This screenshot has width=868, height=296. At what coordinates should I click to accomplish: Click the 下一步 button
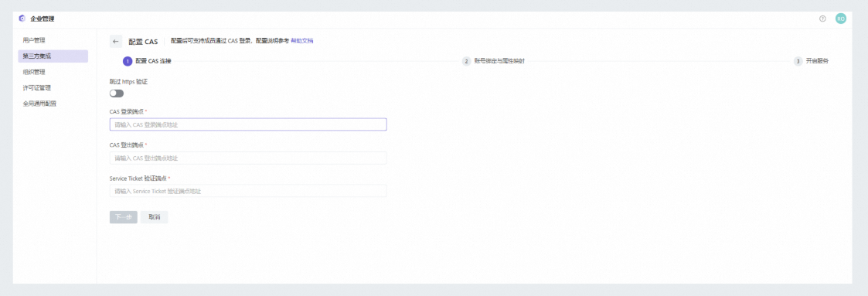point(124,217)
